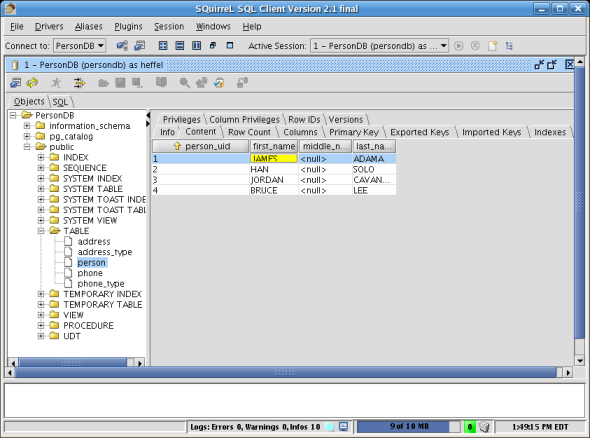Open the Active Session dropdown

coord(379,46)
